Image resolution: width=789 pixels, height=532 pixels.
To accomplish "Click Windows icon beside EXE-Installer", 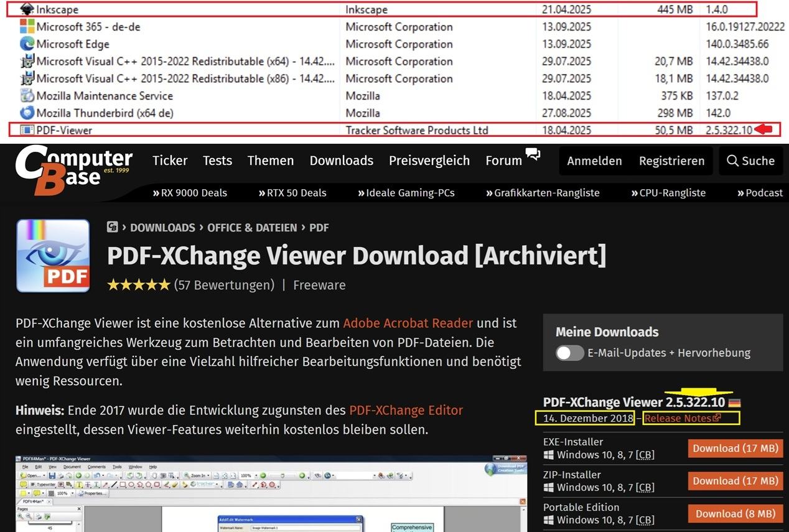I will pos(548,455).
